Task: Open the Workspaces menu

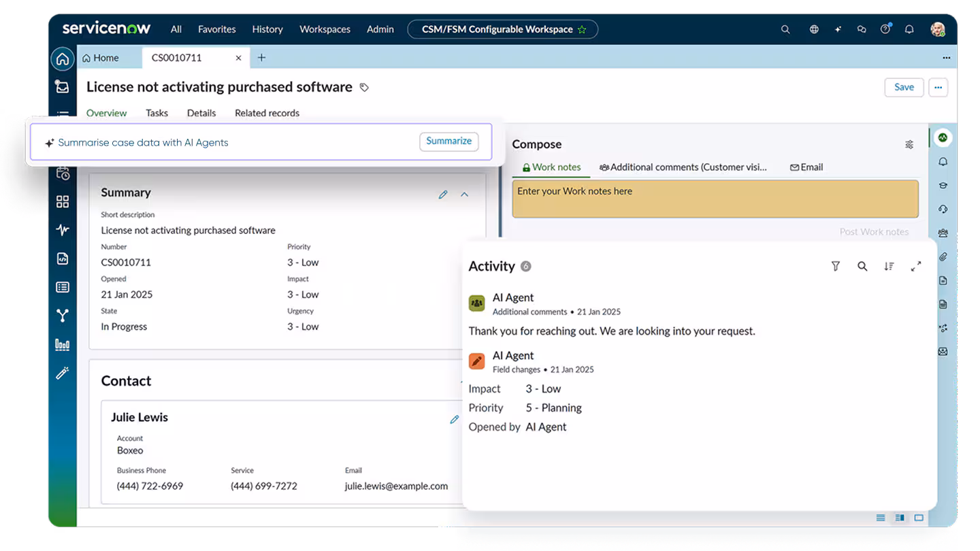Action: coord(325,29)
